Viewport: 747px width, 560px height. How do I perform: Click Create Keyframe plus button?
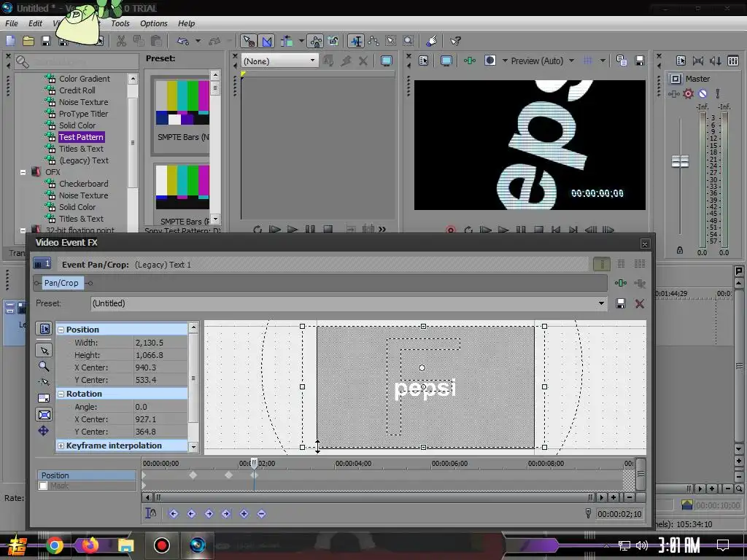244,514
